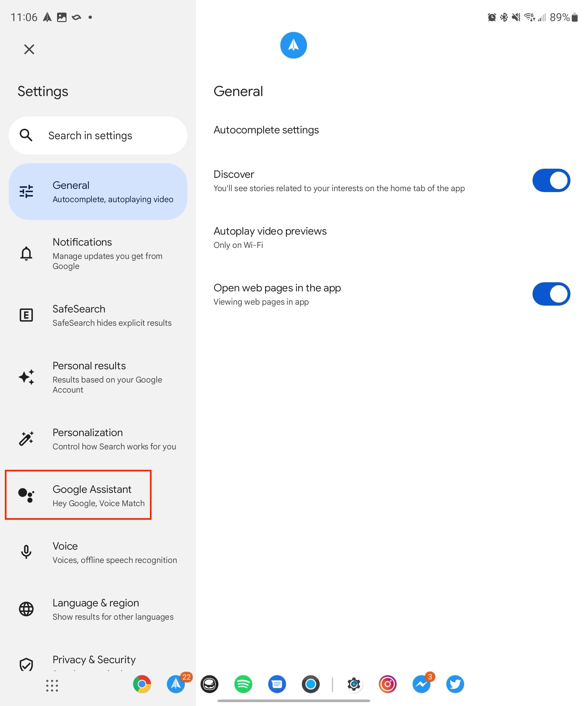Viewport: 588px width, 706px height.
Task: Tap the blue navigation arrow icon at top
Action: (x=293, y=45)
